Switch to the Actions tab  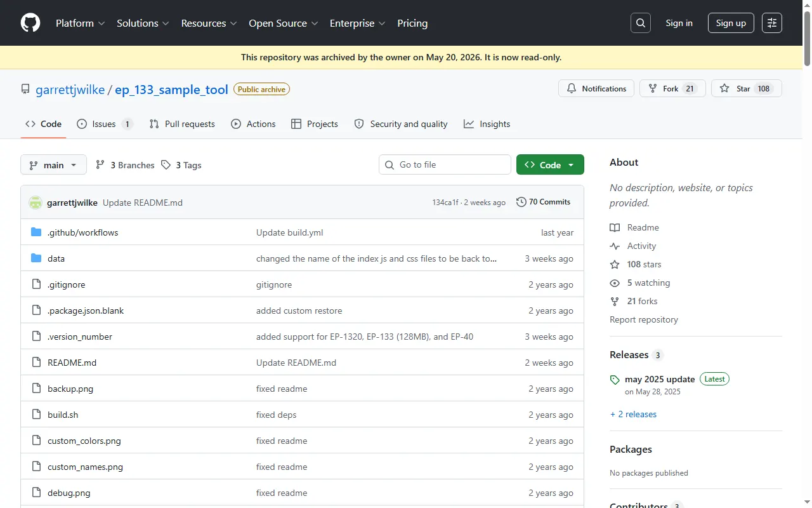pos(253,124)
